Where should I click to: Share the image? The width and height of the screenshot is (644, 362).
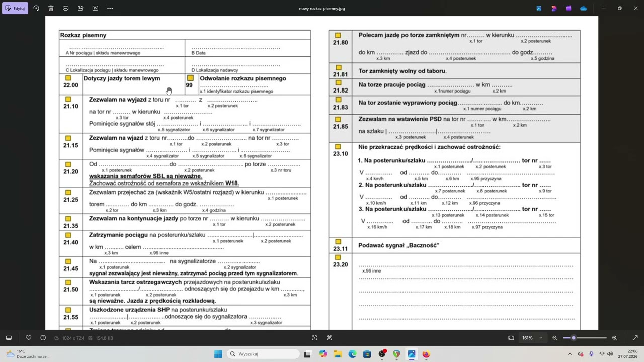[x=80, y=8]
